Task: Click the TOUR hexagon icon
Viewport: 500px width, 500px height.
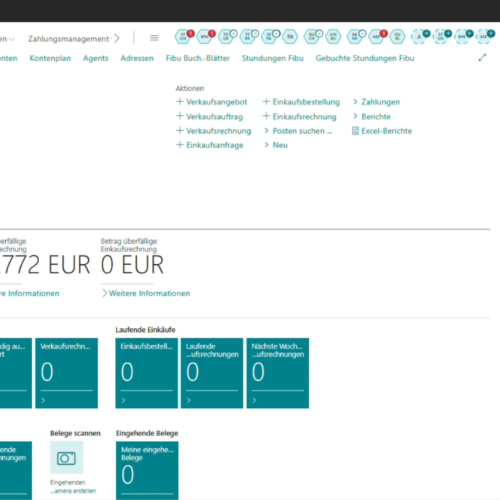Action: pyautogui.click(x=226, y=37)
